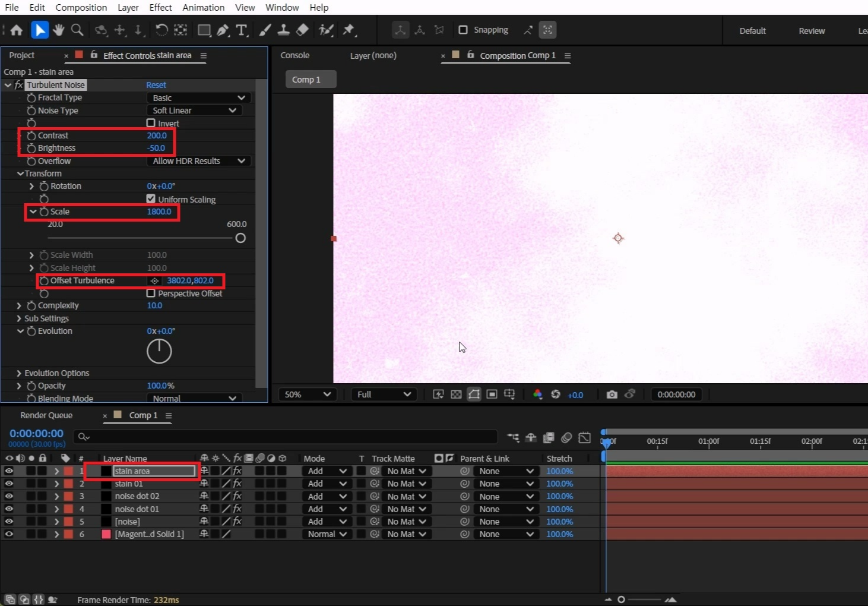Screen dimensions: 868x606
Task: Select the Rotation tool
Action: coord(161,30)
